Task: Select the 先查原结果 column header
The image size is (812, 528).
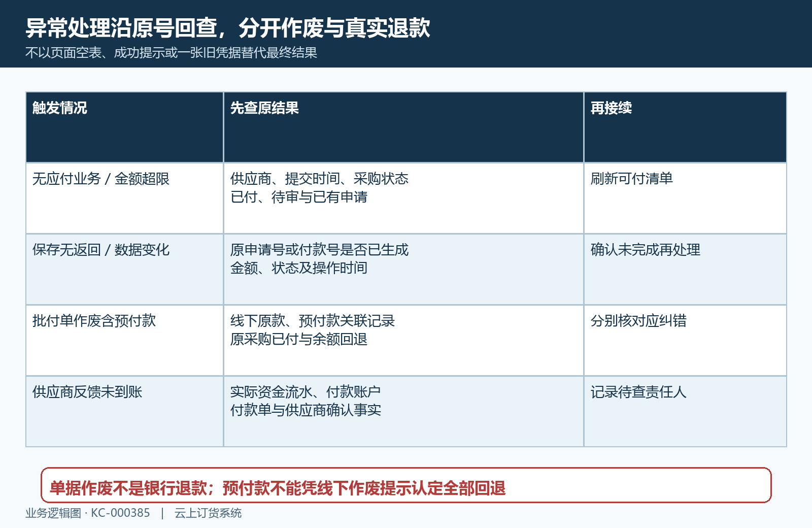Action: point(403,127)
